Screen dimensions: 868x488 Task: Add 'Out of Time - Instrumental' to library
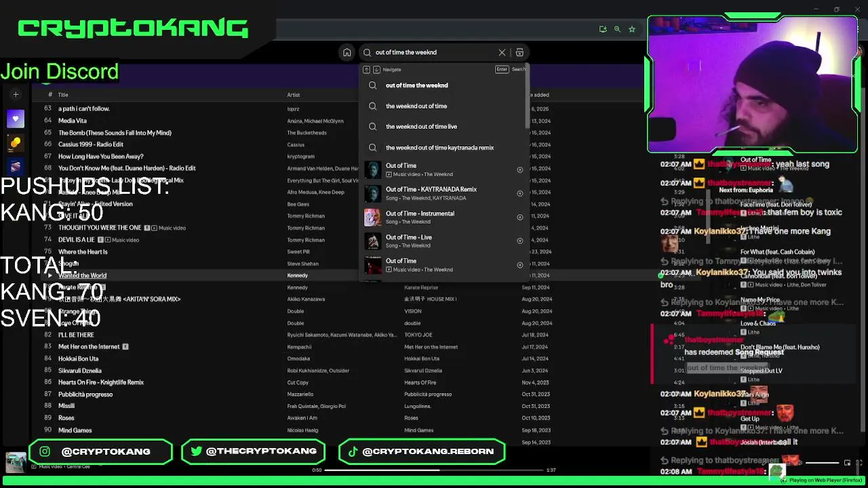[x=520, y=217]
